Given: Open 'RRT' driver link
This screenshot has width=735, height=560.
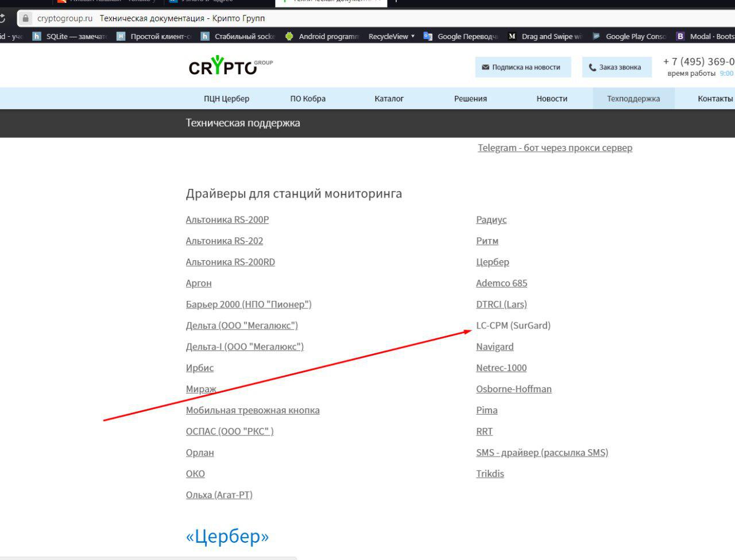Looking at the screenshot, I should [x=484, y=431].
